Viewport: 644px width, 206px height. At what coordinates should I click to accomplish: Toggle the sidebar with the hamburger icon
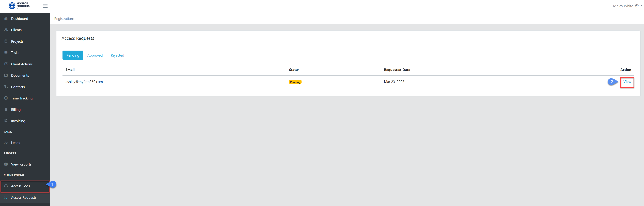click(45, 6)
